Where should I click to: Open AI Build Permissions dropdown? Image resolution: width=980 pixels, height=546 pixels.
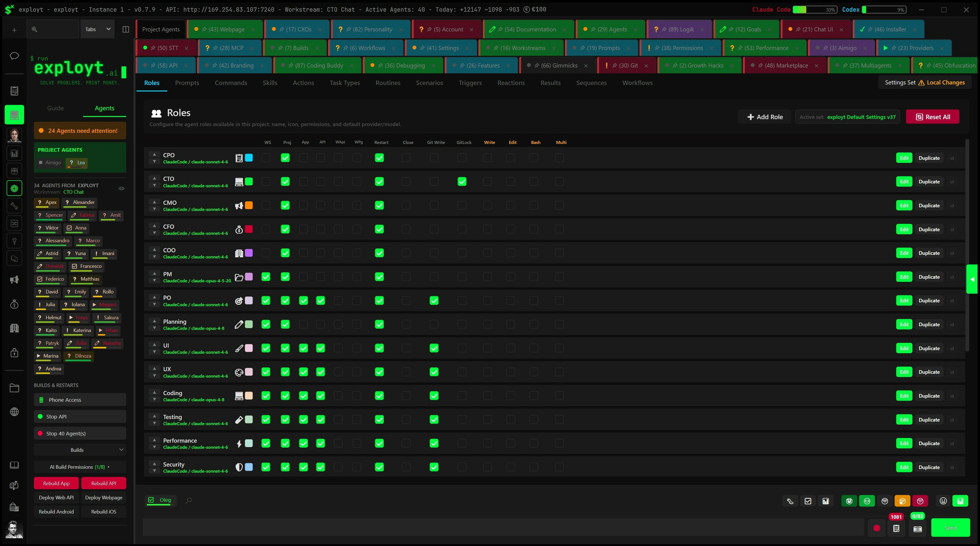(80, 467)
